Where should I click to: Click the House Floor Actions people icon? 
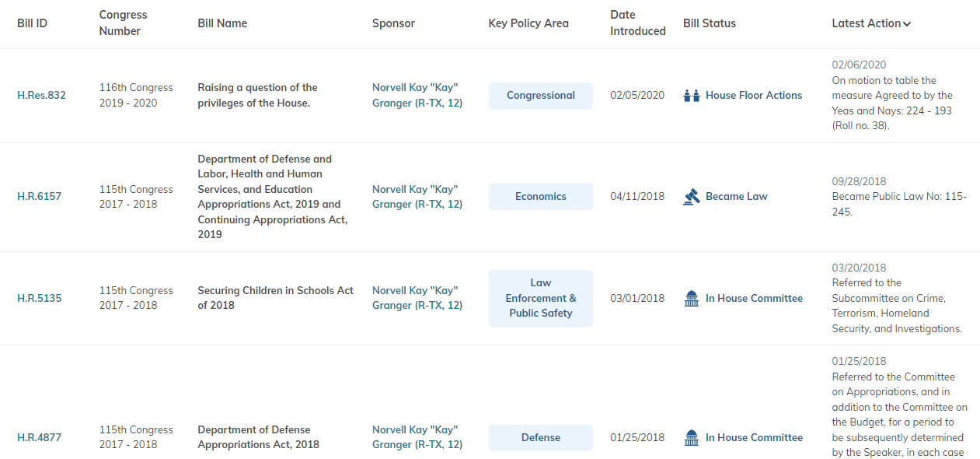coord(692,96)
